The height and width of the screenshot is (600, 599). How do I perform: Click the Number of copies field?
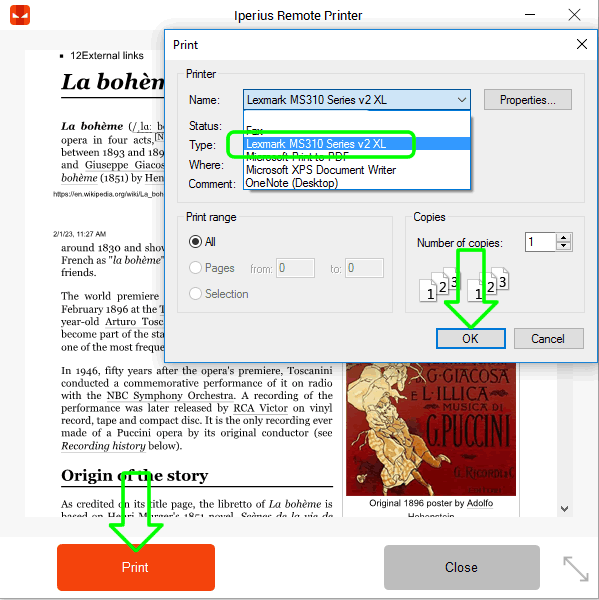[x=540, y=242]
